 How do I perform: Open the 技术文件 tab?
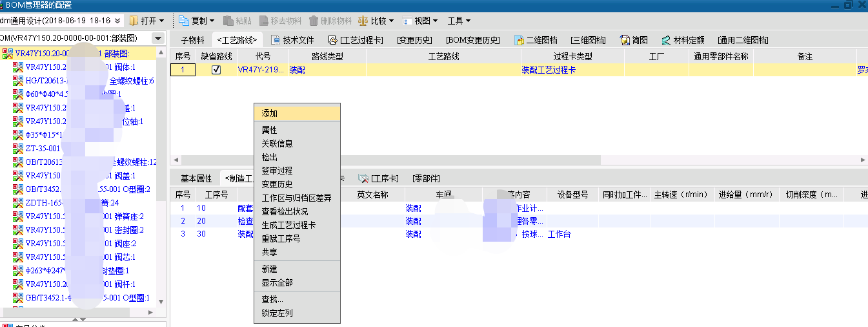[x=292, y=40]
